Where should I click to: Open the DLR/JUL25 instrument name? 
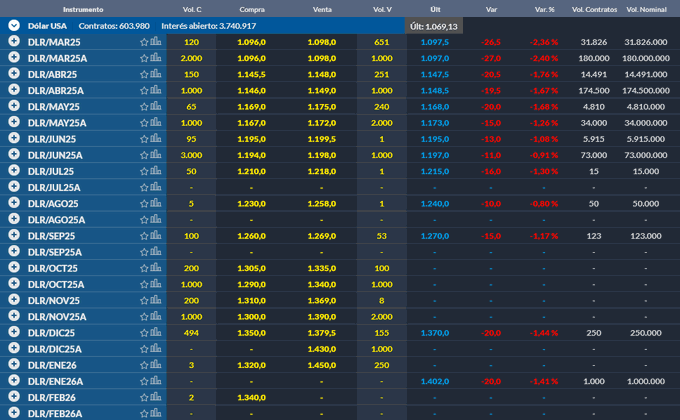pos(51,171)
